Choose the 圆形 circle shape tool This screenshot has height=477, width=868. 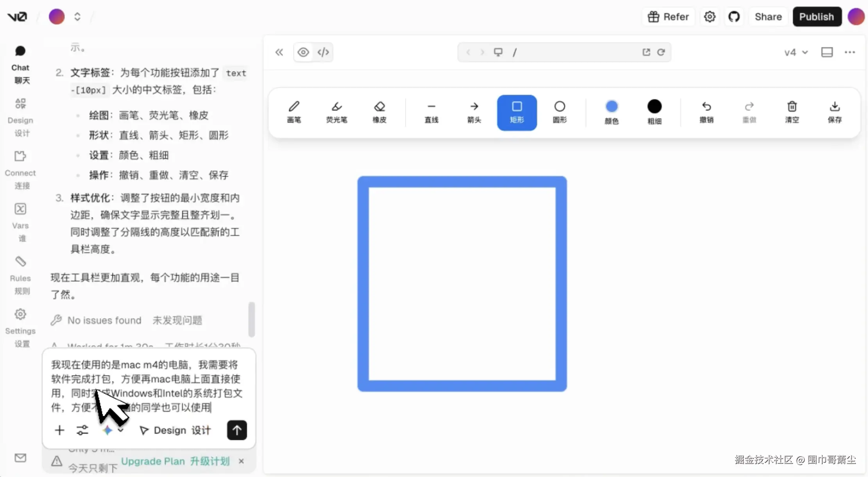[559, 112]
